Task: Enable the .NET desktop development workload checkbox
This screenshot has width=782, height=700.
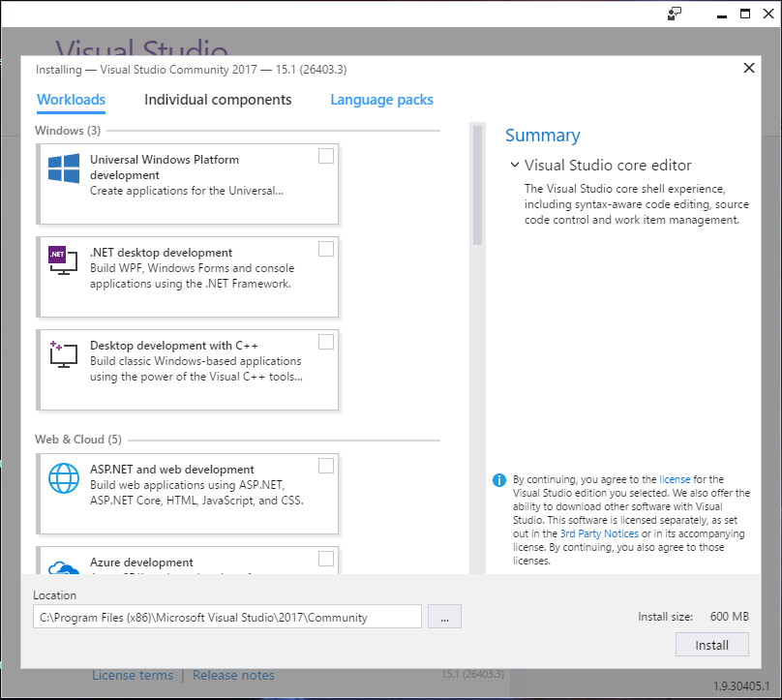Action: coord(326,249)
